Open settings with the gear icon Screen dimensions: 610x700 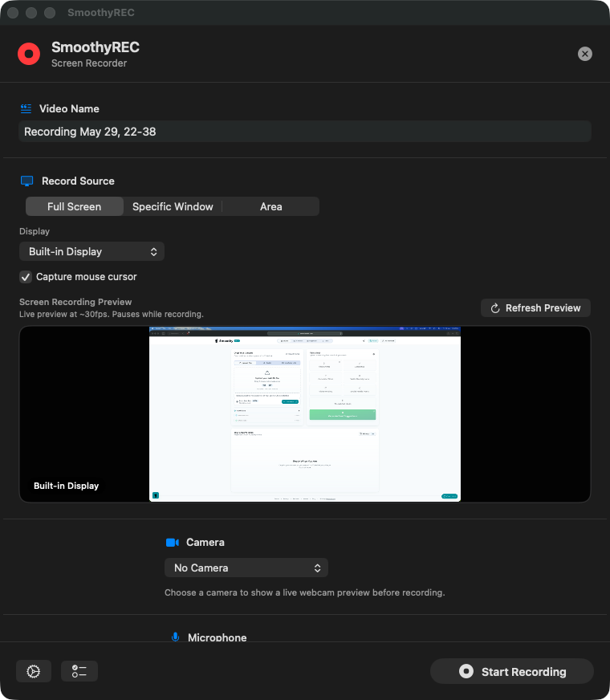[34, 671]
